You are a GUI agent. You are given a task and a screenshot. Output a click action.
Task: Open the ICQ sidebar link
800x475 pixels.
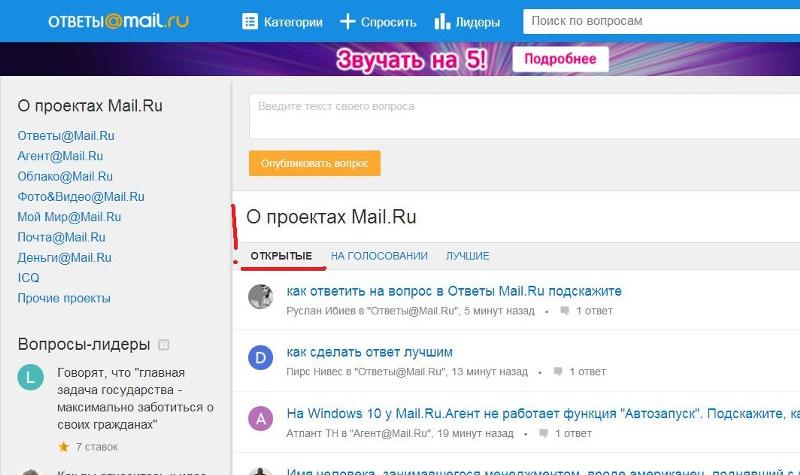pos(28,278)
